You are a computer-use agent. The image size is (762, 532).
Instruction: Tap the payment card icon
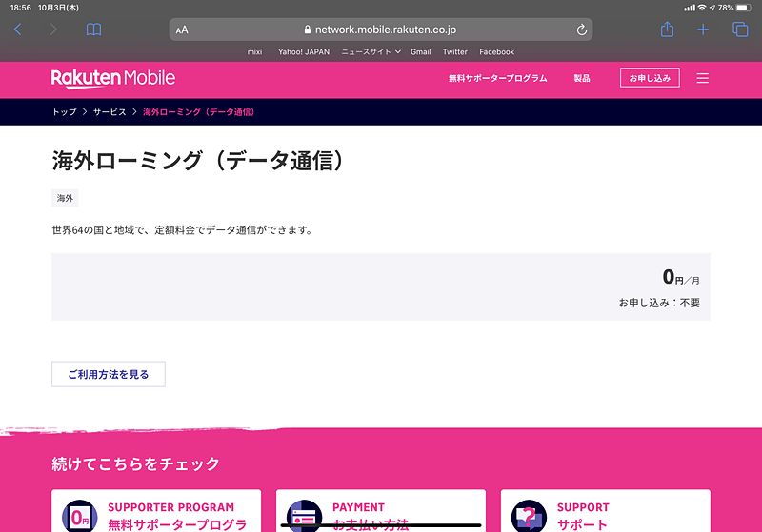tap(304, 517)
